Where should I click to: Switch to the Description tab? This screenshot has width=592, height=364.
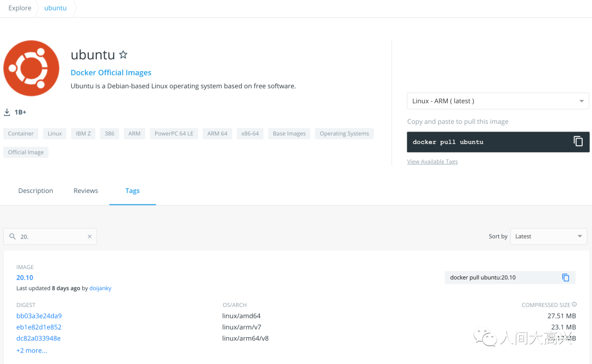36,191
